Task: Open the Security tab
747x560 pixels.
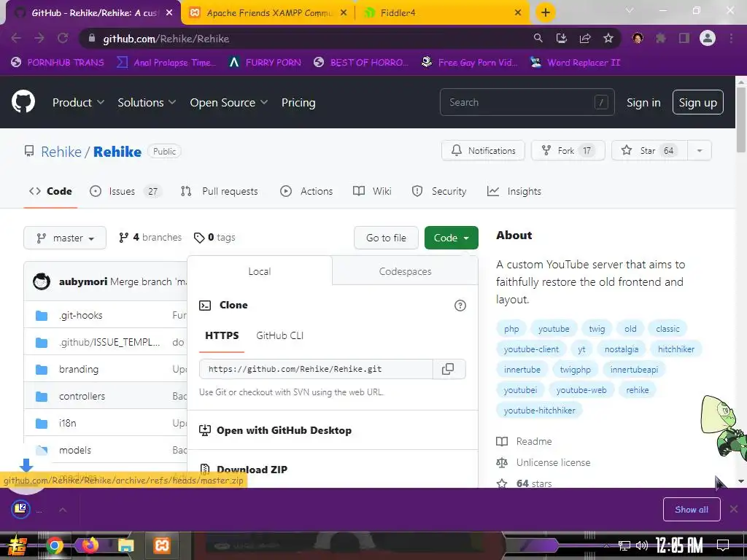Action: 438,192
